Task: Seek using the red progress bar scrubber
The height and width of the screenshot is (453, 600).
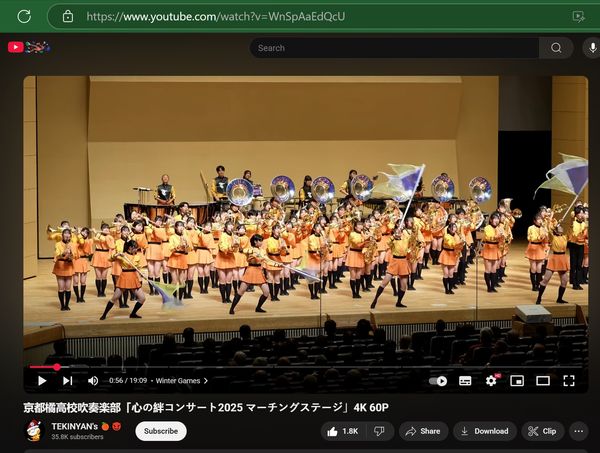Action: click(x=57, y=367)
